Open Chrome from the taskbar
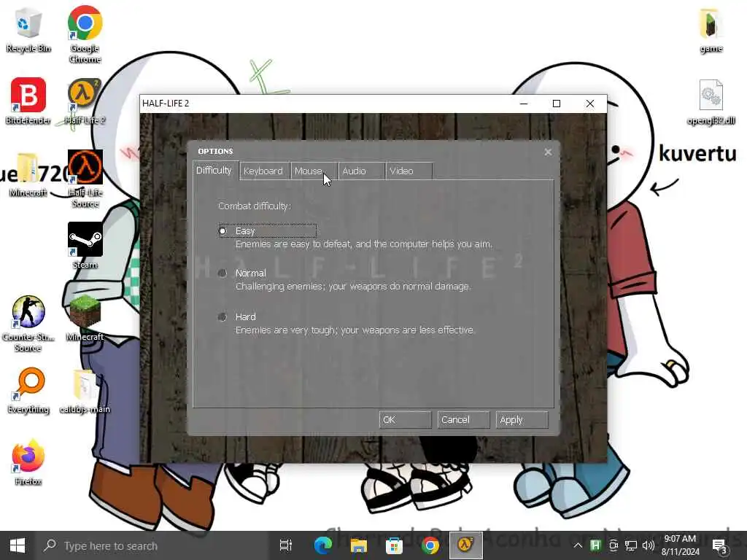The width and height of the screenshot is (747, 560). pos(430,545)
